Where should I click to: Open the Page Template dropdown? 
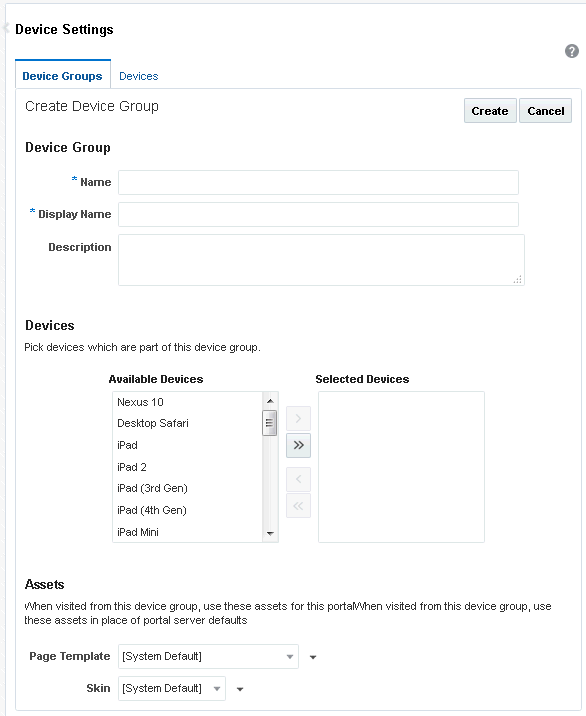coord(208,656)
